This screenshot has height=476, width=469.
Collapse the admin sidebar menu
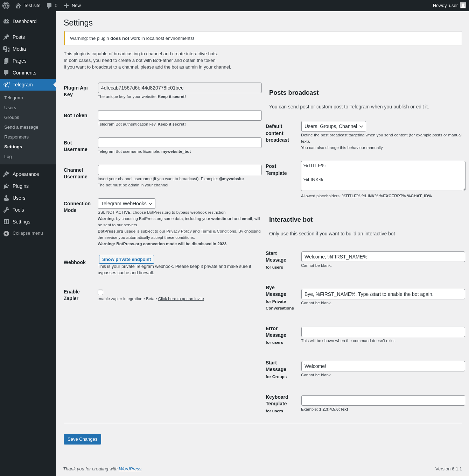click(x=23, y=233)
